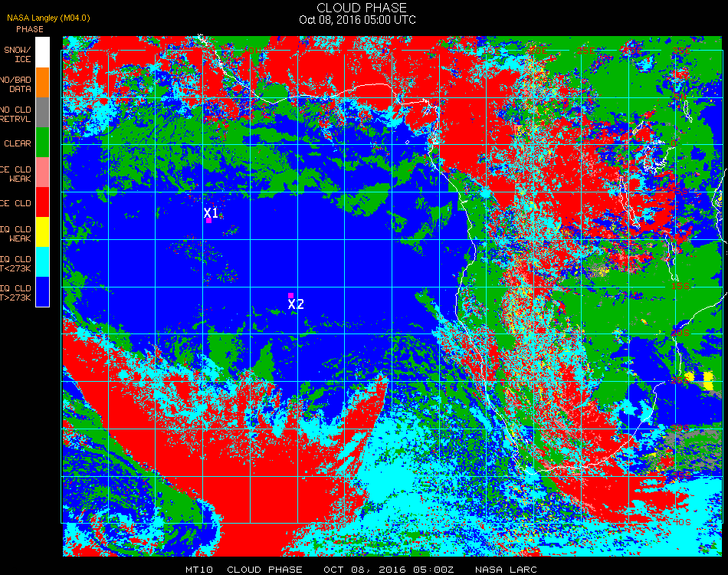Click footer timestamp 'OCT 08, 2016 05:00Z'
This screenshot has width=728, height=575.
point(389,570)
